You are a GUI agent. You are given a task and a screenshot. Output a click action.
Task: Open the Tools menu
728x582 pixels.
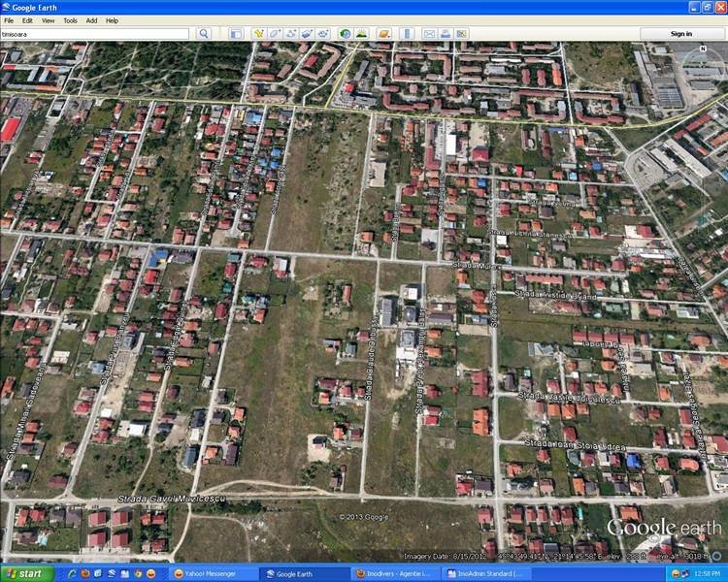(70, 20)
